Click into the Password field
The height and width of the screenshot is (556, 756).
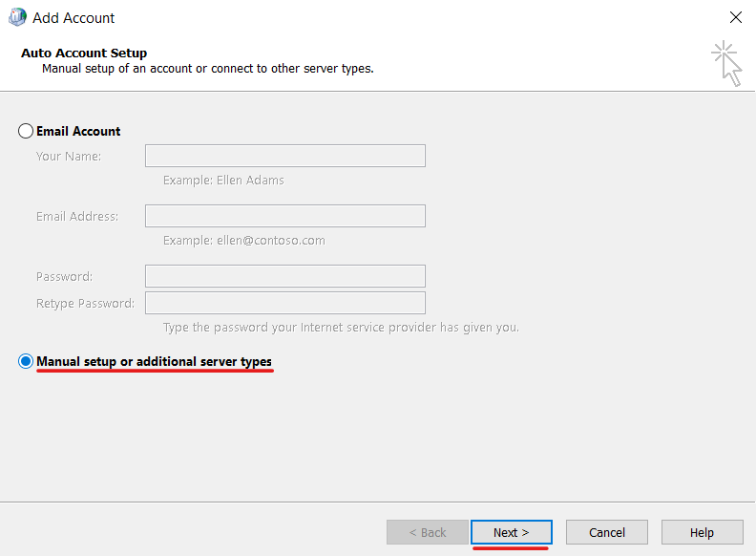[x=284, y=276]
